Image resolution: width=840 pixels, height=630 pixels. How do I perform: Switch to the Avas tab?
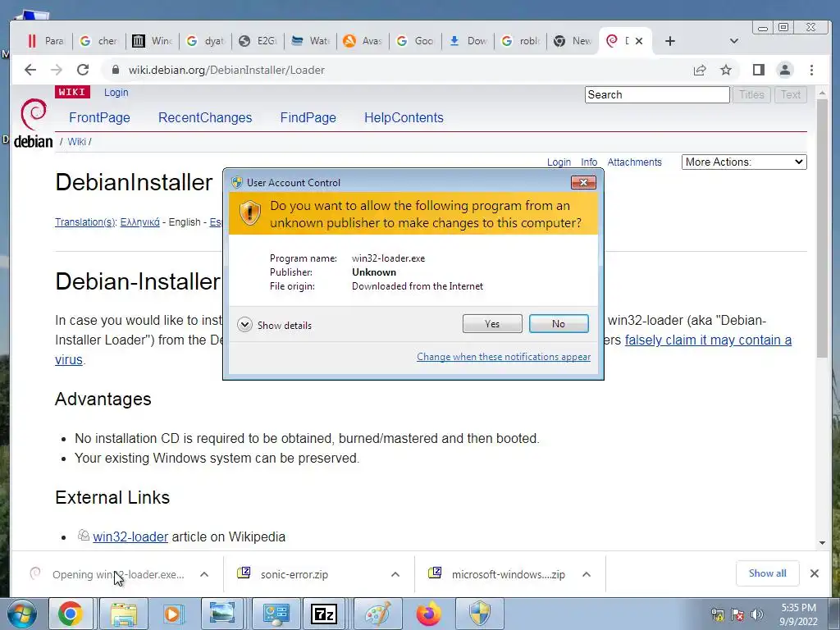click(363, 41)
